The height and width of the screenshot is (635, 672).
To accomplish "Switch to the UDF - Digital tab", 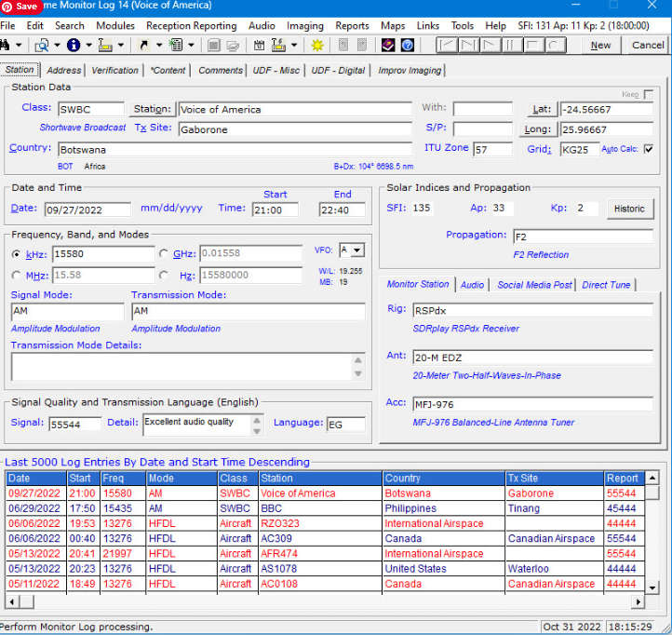I will (338, 71).
